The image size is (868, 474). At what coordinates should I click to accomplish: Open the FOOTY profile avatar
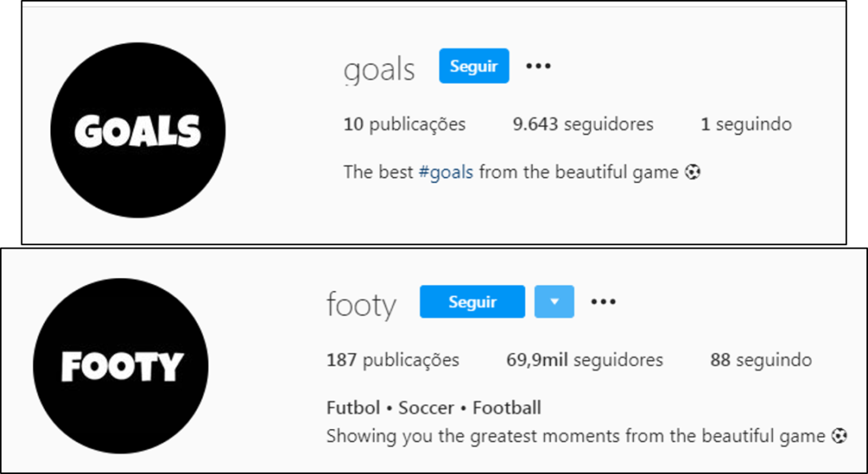coord(122,365)
